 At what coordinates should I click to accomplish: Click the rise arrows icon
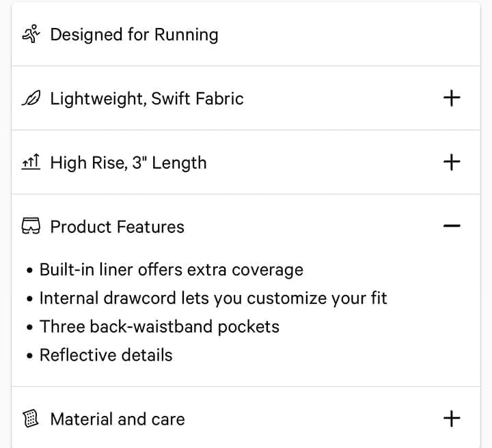coord(31,162)
